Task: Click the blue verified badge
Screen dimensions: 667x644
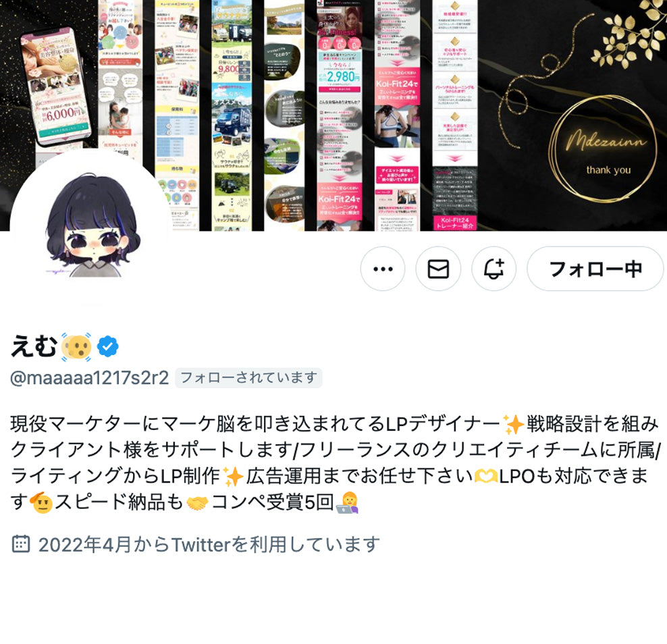Action: coord(107,346)
